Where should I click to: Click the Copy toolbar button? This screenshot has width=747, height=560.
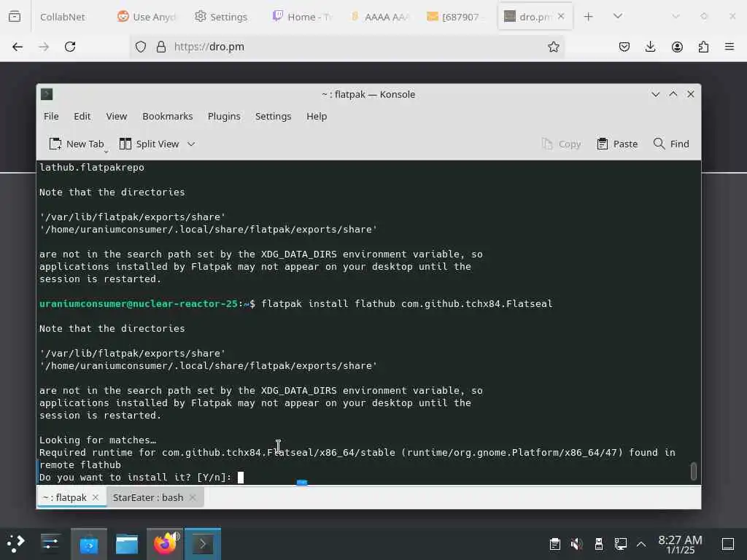coord(561,144)
